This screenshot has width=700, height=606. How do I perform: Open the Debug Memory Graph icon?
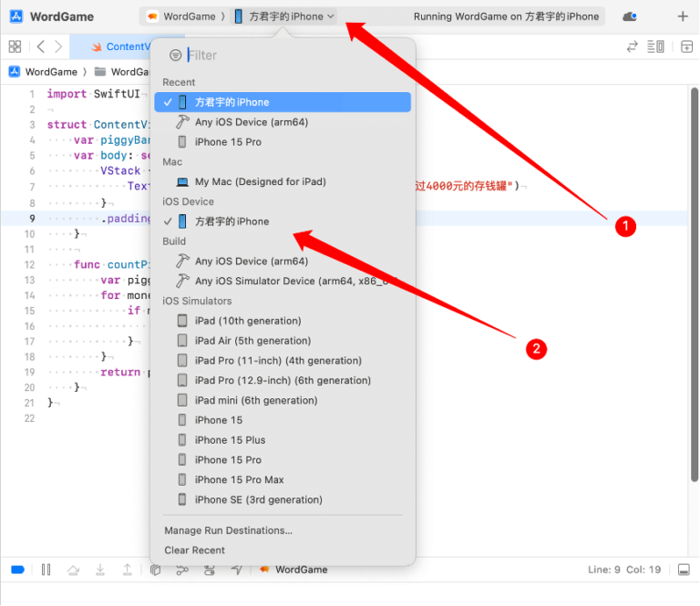click(182, 570)
